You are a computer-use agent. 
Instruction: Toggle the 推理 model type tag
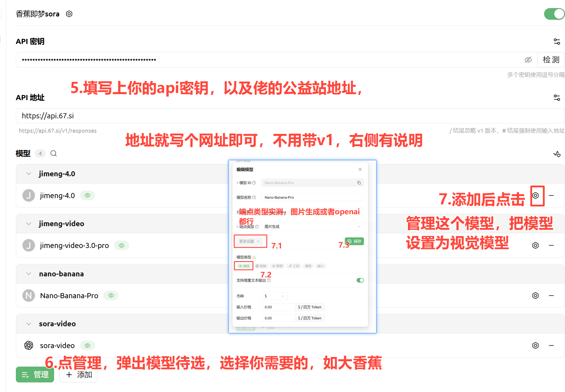pyautogui.click(x=277, y=266)
